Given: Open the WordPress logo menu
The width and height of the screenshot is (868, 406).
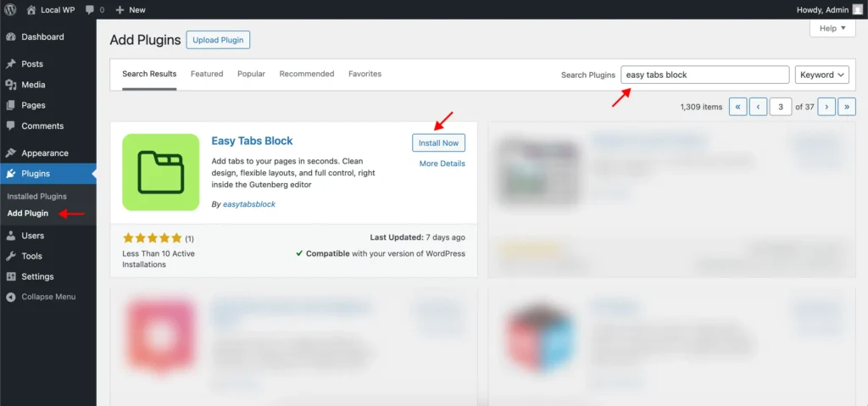Looking at the screenshot, I should click(x=10, y=9).
